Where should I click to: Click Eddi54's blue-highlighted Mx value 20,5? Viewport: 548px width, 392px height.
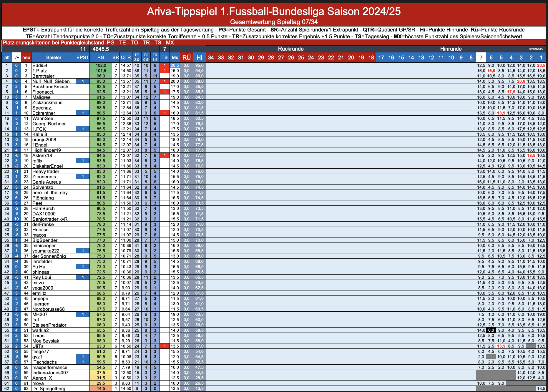[x=175, y=65]
